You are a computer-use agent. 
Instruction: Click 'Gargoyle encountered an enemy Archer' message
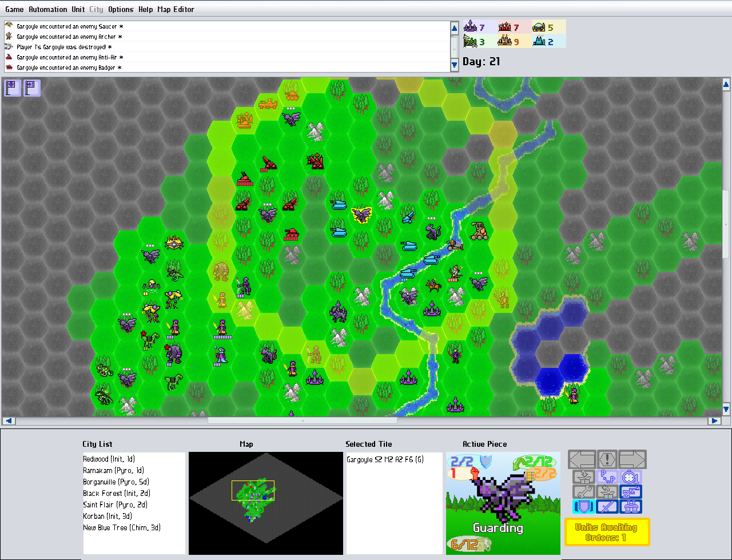(228, 37)
